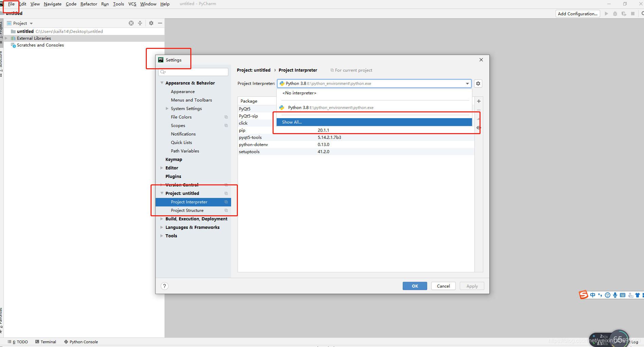Click the copy icon beside Scopes

coord(226,126)
